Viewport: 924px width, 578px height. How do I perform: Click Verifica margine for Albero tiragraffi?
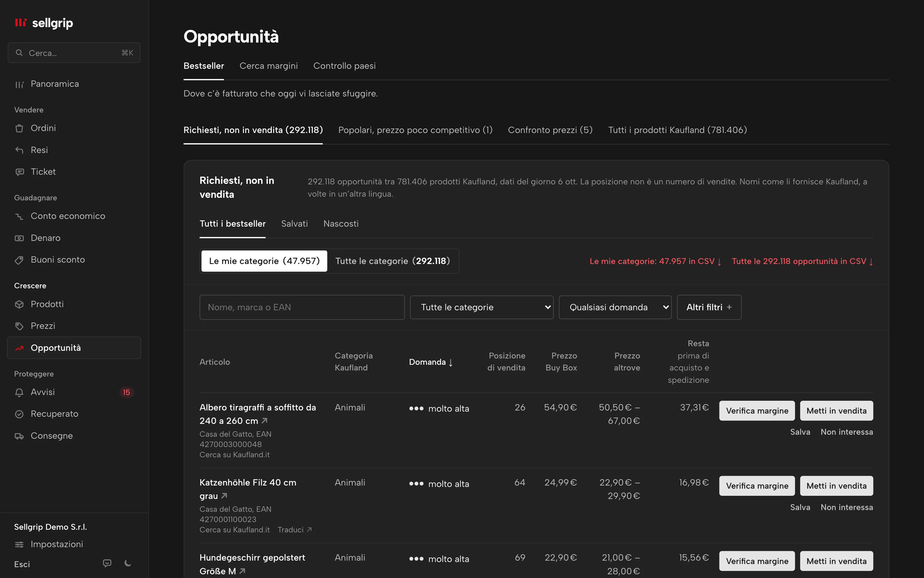(757, 410)
